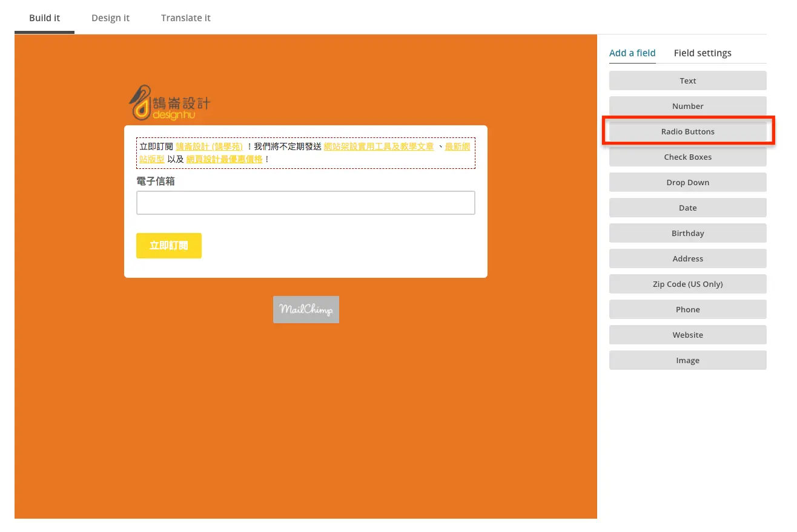797x532 pixels.
Task: Add a Website field
Action: coord(687,335)
